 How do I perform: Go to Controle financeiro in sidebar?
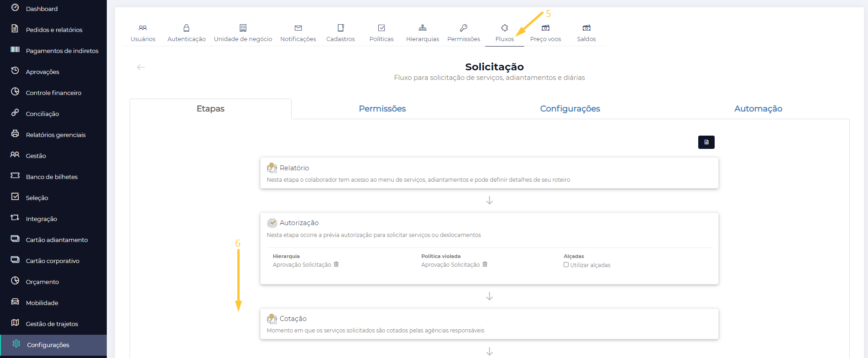point(53,93)
